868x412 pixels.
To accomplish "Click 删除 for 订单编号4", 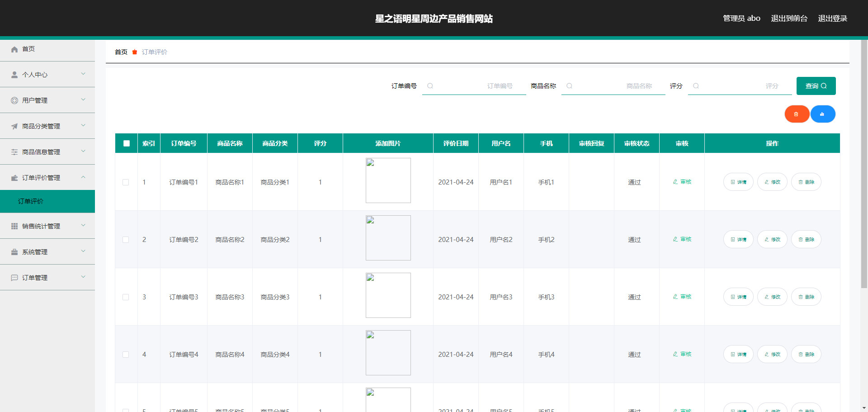I will click(x=806, y=354).
